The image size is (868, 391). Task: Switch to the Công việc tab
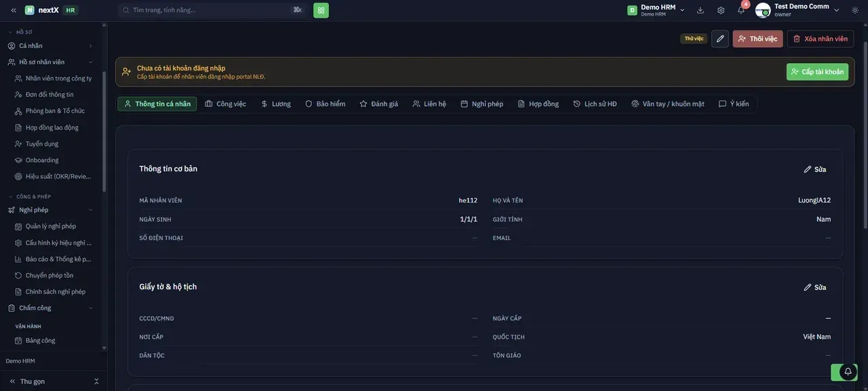(226, 104)
